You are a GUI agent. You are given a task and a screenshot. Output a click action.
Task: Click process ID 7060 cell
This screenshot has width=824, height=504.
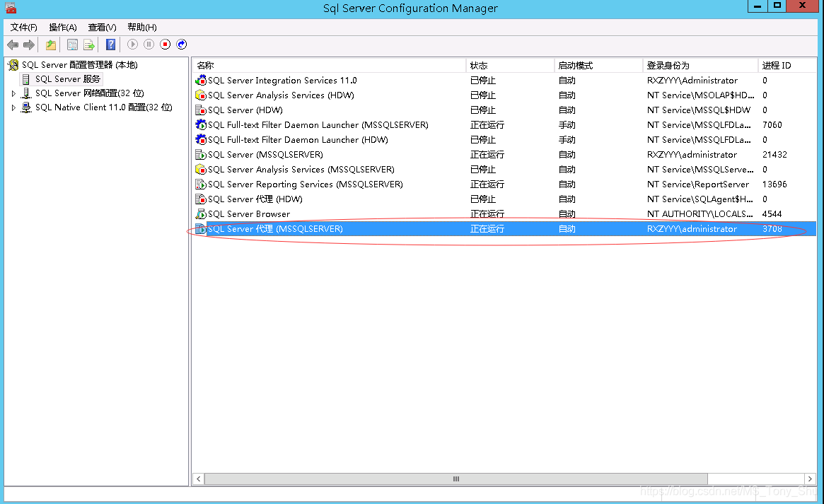pyautogui.click(x=772, y=125)
